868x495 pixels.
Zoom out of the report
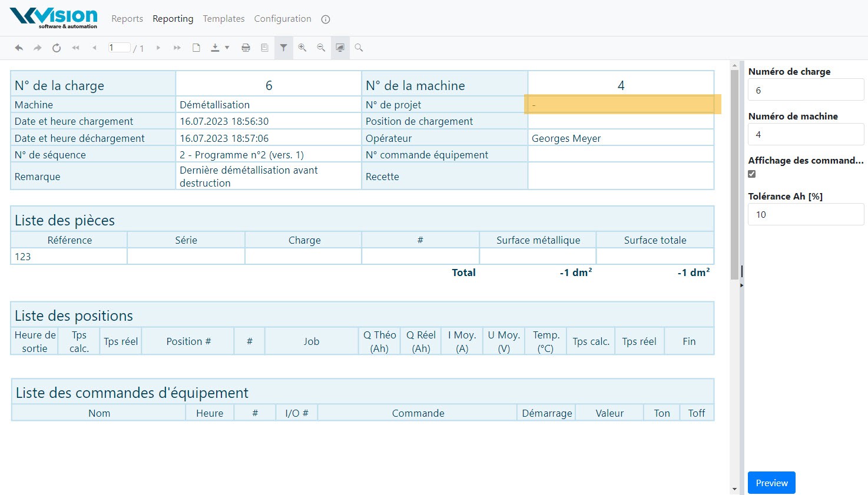(321, 48)
